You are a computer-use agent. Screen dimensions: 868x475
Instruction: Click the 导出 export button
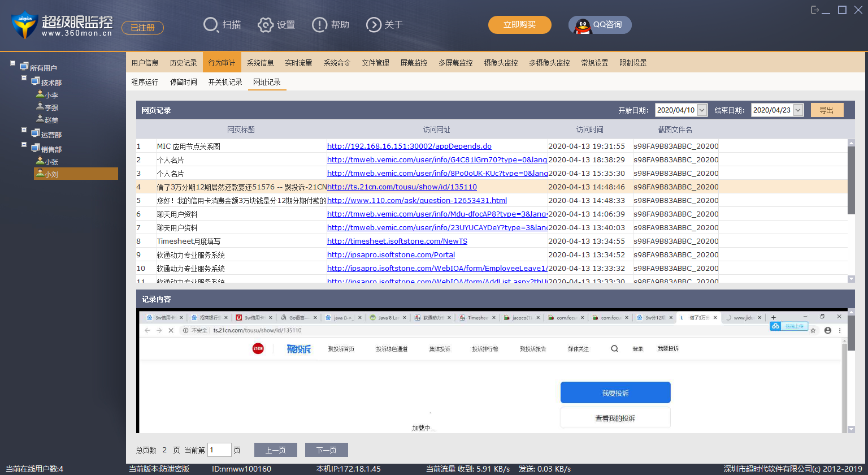(x=827, y=110)
